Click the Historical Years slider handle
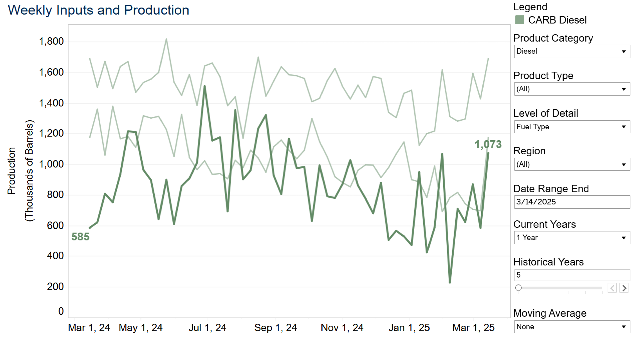 pyautogui.click(x=519, y=288)
